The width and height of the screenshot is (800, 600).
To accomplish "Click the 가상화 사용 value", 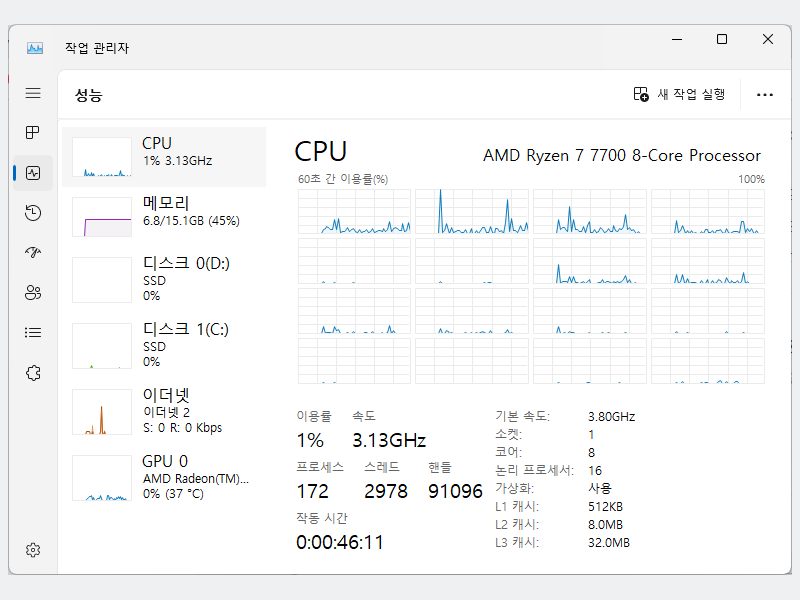I will pos(599,488).
